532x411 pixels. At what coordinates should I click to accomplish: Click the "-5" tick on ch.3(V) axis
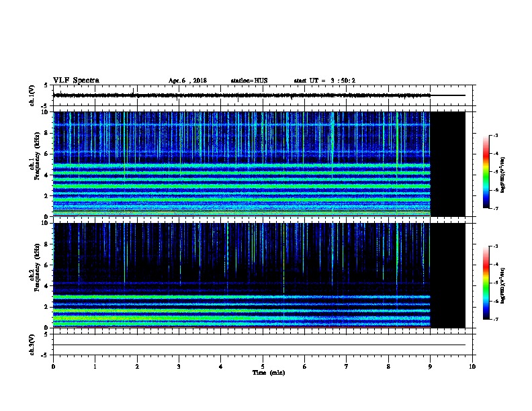coord(45,355)
